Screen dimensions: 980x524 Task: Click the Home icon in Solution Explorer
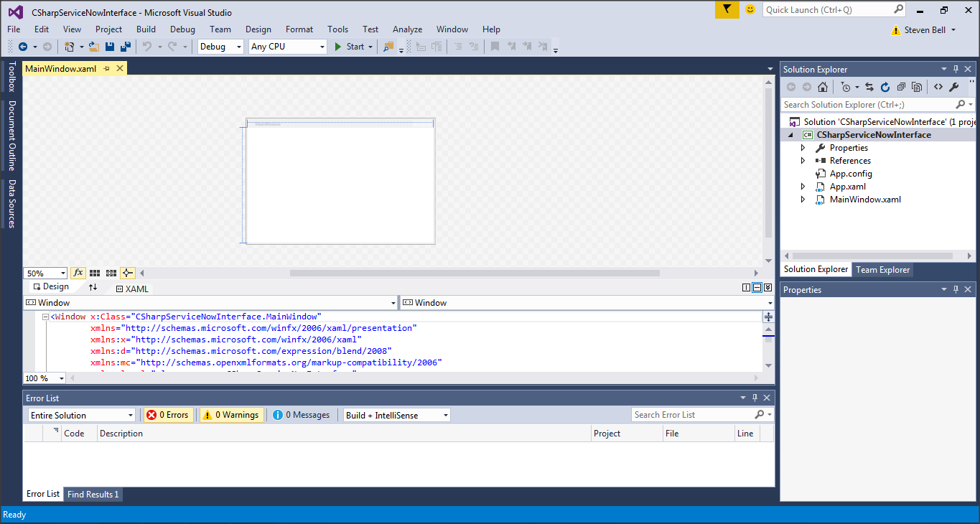coord(823,87)
